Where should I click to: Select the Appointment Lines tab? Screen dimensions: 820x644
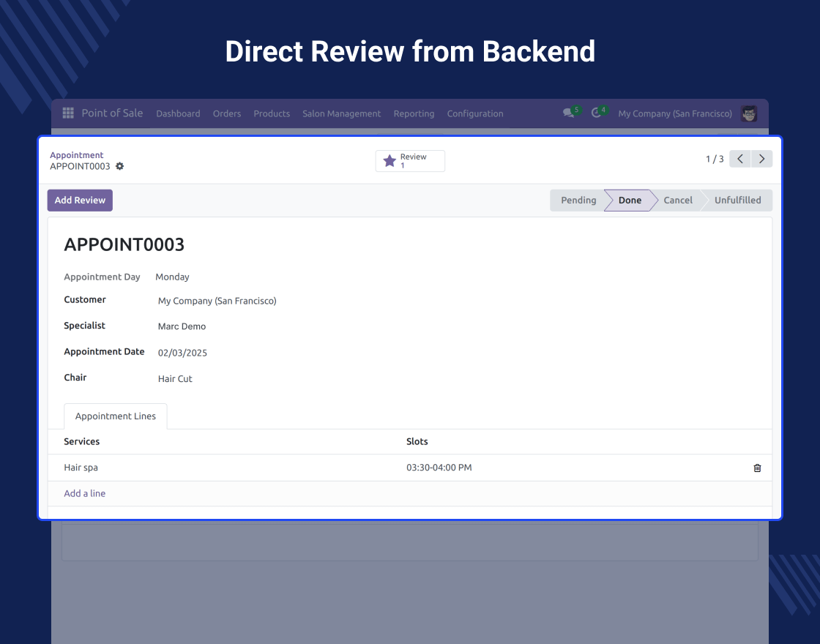pyautogui.click(x=116, y=416)
